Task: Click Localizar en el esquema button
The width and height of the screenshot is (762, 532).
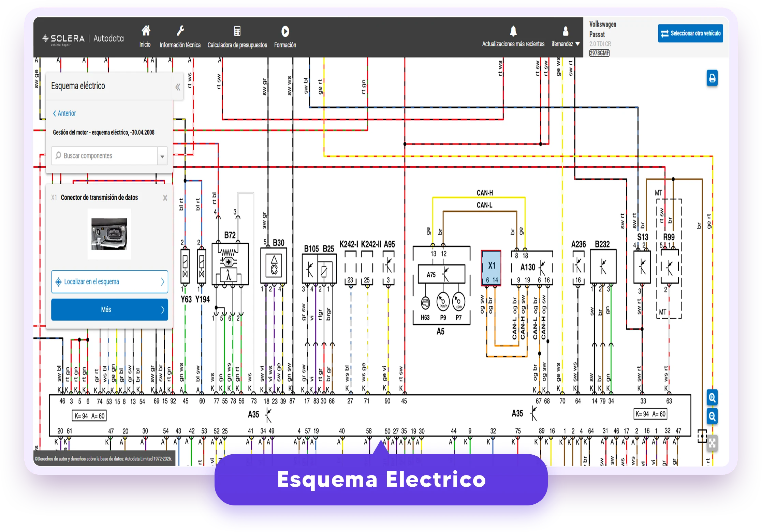Action: coord(109,282)
